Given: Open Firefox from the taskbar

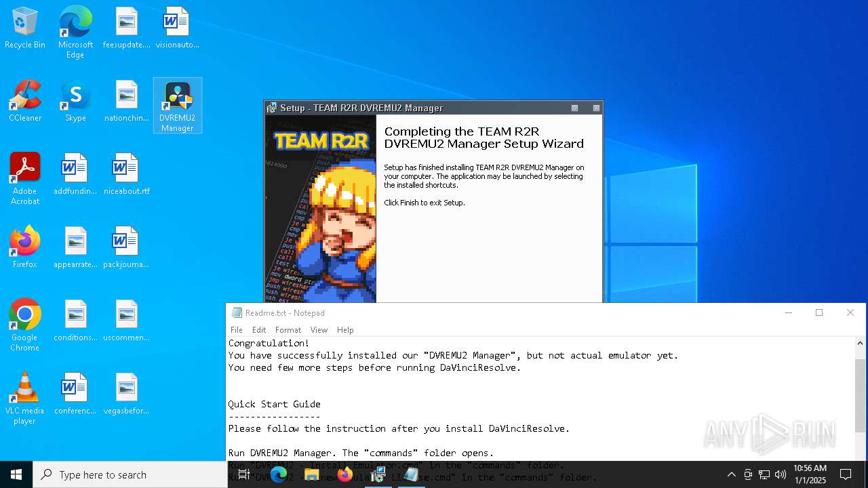Looking at the screenshot, I should point(345,474).
